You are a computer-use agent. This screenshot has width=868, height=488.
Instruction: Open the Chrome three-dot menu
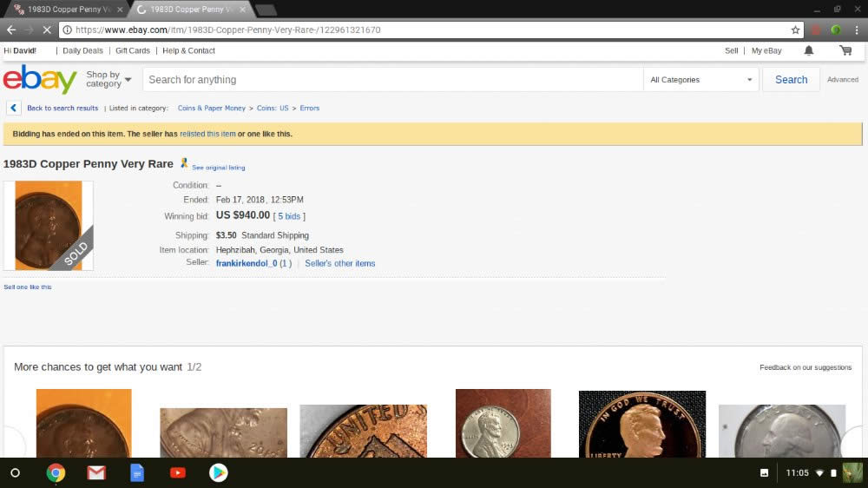tap(857, 30)
